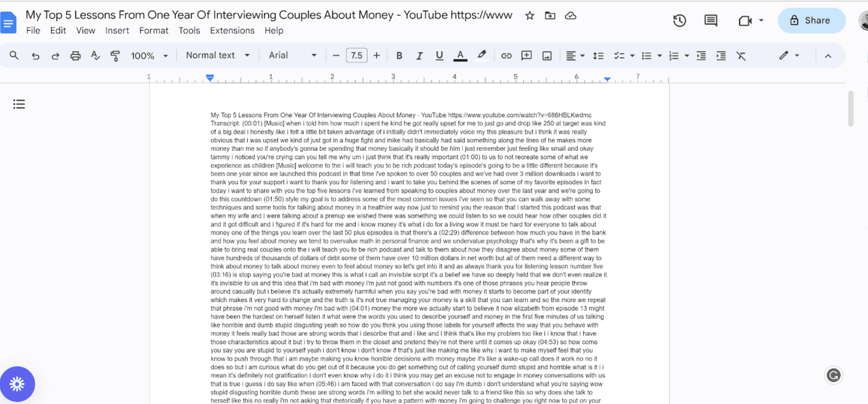Rename the document title

[269, 15]
